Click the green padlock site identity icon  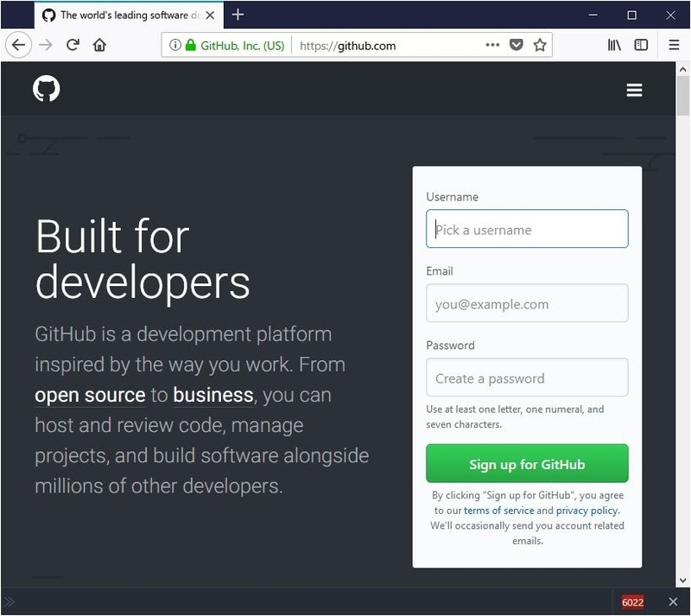(191, 46)
